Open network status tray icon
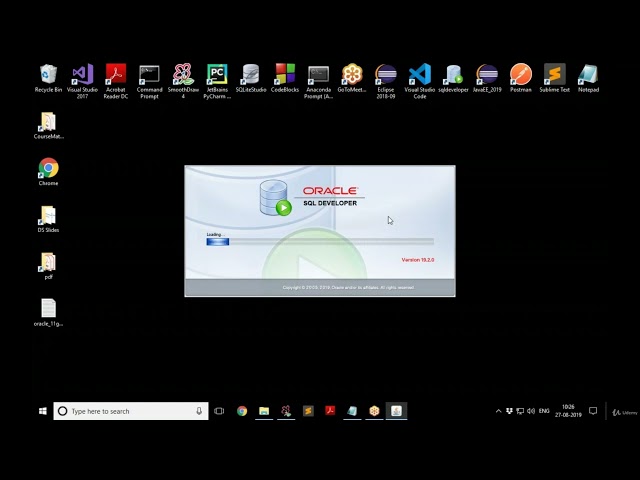Viewport: 640px width, 480px height. pyautogui.click(x=520, y=411)
